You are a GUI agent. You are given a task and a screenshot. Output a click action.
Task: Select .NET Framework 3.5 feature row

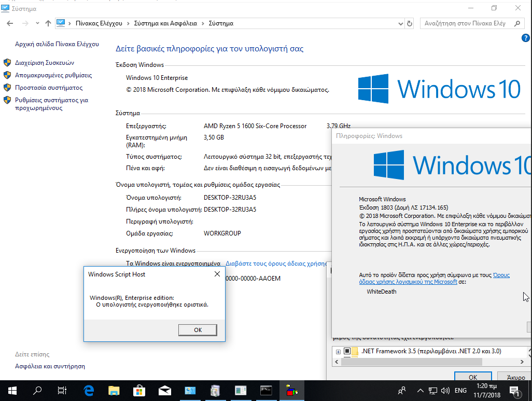(431, 351)
